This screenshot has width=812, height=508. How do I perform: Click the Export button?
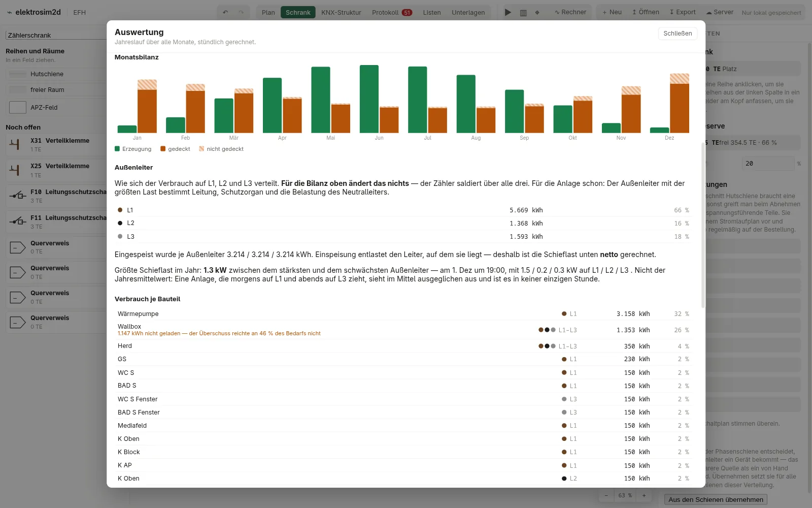coord(683,12)
